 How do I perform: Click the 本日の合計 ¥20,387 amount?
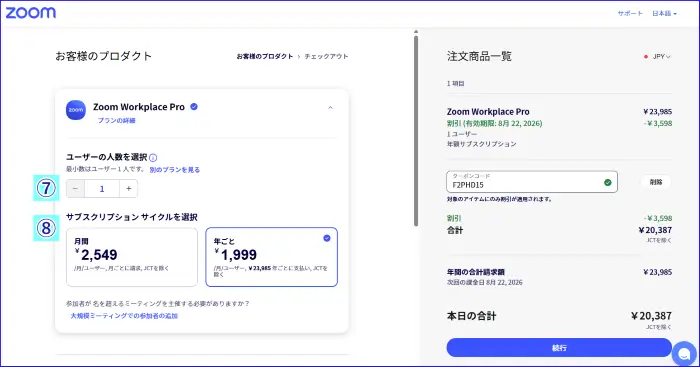tap(651, 316)
